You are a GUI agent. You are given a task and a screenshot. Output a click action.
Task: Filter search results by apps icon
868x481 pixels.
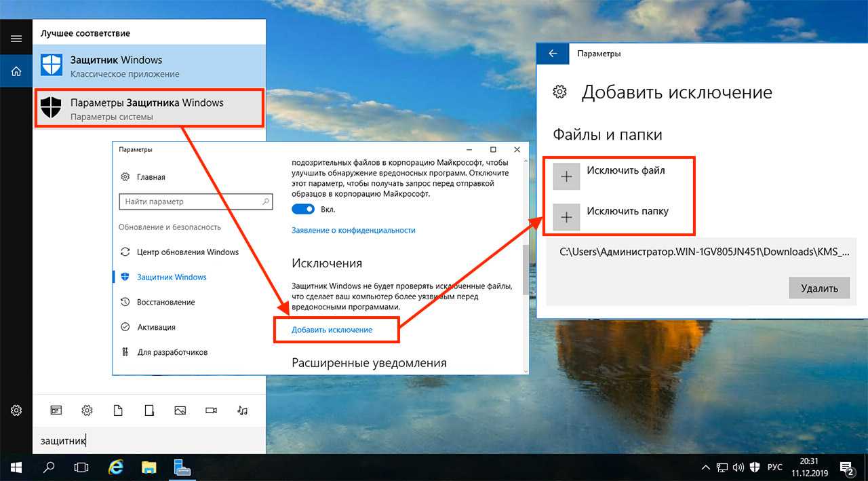coord(56,410)
